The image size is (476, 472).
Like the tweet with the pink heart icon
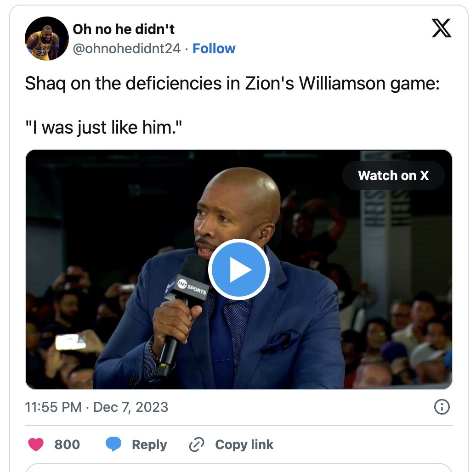(36, 444)
